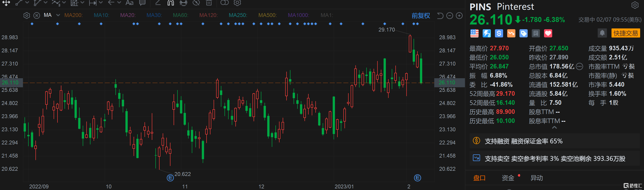644x190 pixels.
Task: Click the MA200 orange legend label
Action: 73,15
